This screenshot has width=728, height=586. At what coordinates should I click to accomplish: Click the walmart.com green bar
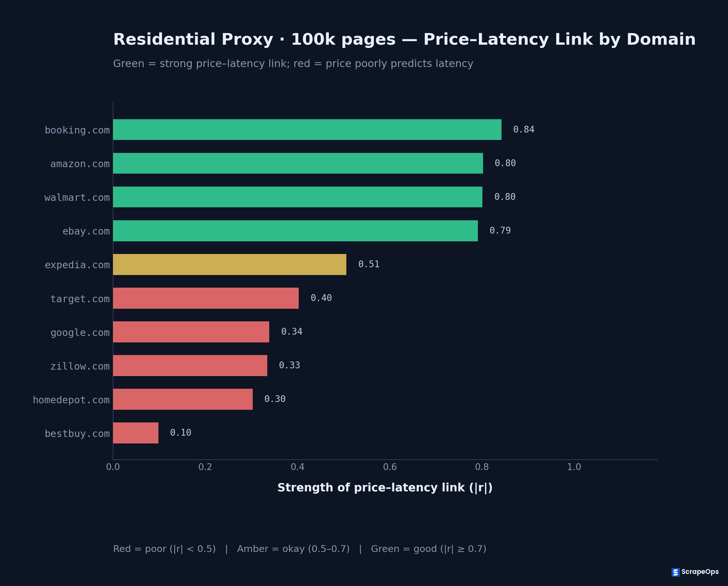click(298, 197)
